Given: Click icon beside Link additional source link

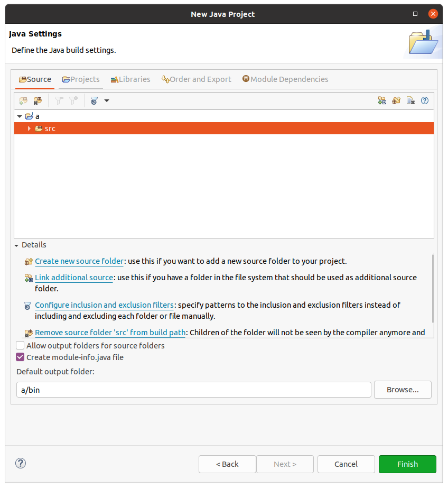Looking at the screenshot, I should (29, 278).
